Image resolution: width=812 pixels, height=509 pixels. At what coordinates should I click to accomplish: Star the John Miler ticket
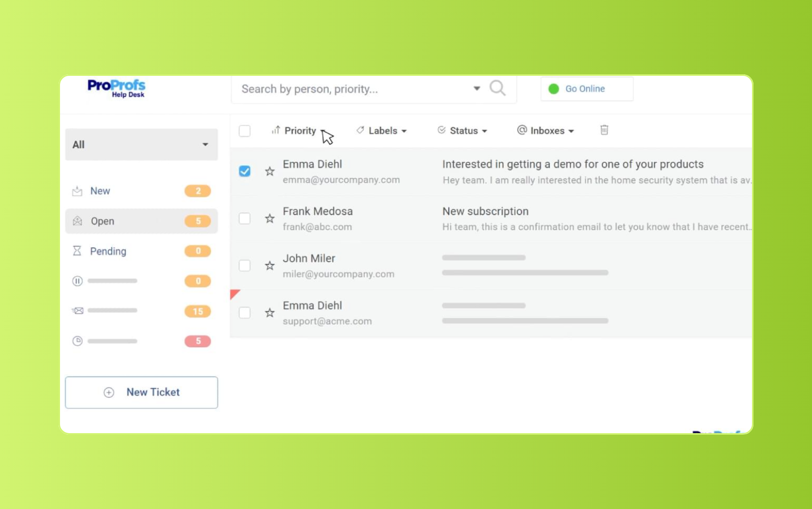click(270, 266)
